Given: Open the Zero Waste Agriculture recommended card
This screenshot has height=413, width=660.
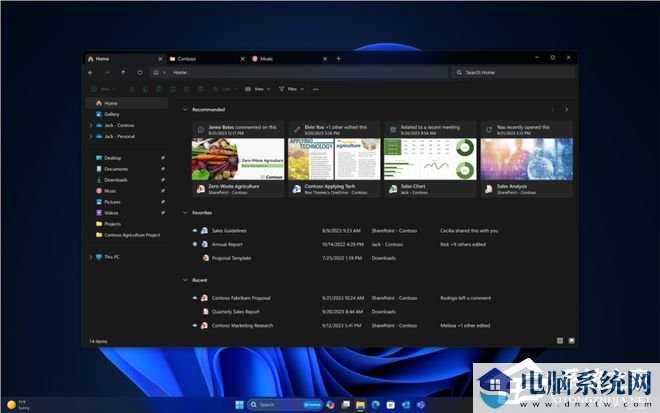Looking at the screenshot, I should tap(238, 159).
